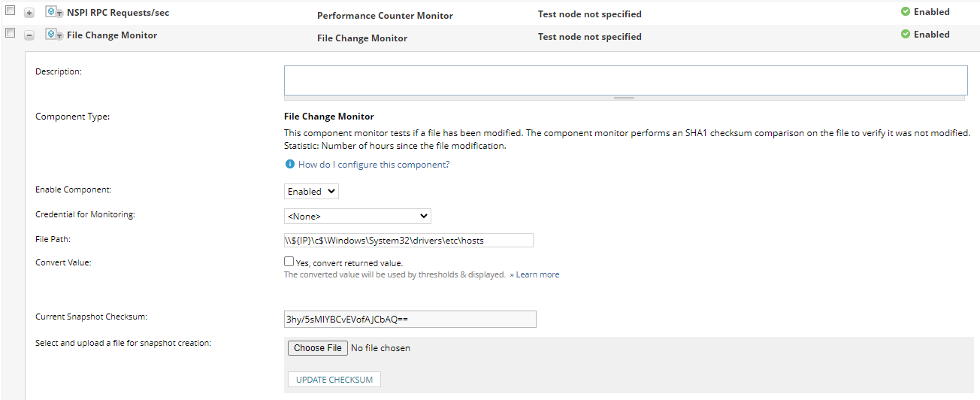Click the green Enabled status icon for NSPI RPC
This screenshot has height=400, width=980.
906,12
